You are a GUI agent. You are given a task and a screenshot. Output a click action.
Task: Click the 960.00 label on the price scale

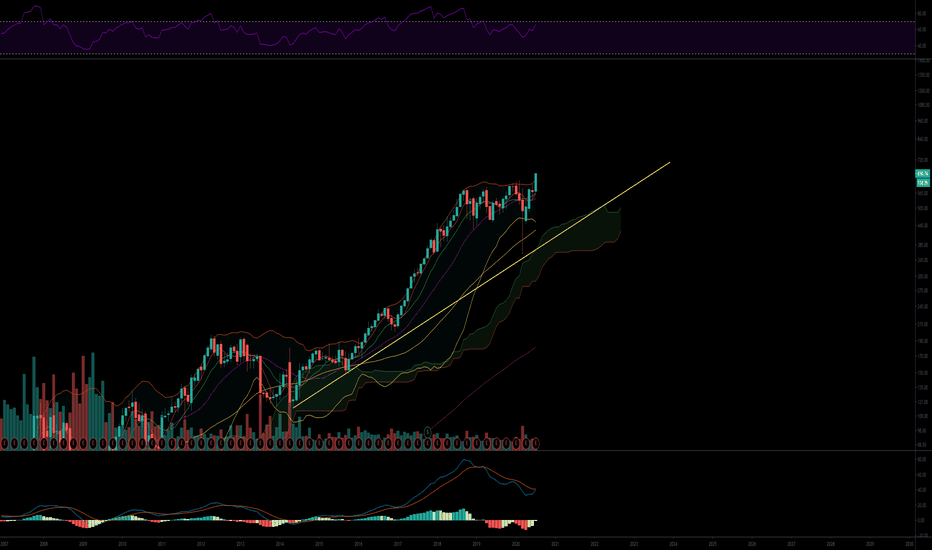click(x=923, y=121)
